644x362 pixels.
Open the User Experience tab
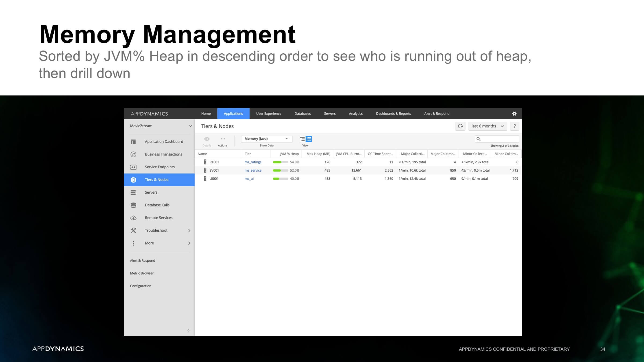[269, 114]
